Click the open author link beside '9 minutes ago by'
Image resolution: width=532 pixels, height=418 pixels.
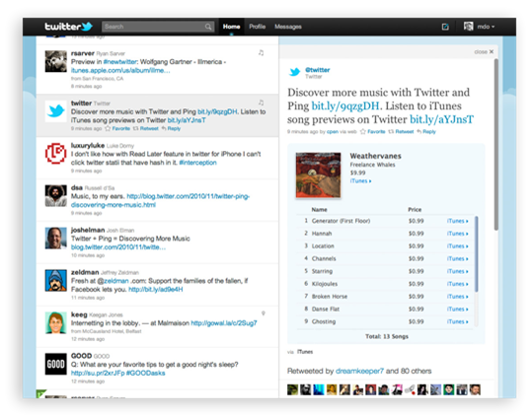point(333,131)
